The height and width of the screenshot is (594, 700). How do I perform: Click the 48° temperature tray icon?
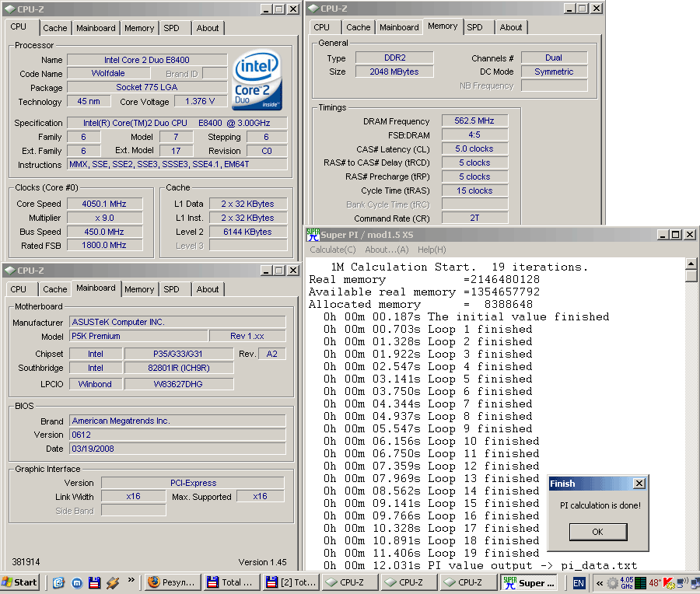pos(654,583)
